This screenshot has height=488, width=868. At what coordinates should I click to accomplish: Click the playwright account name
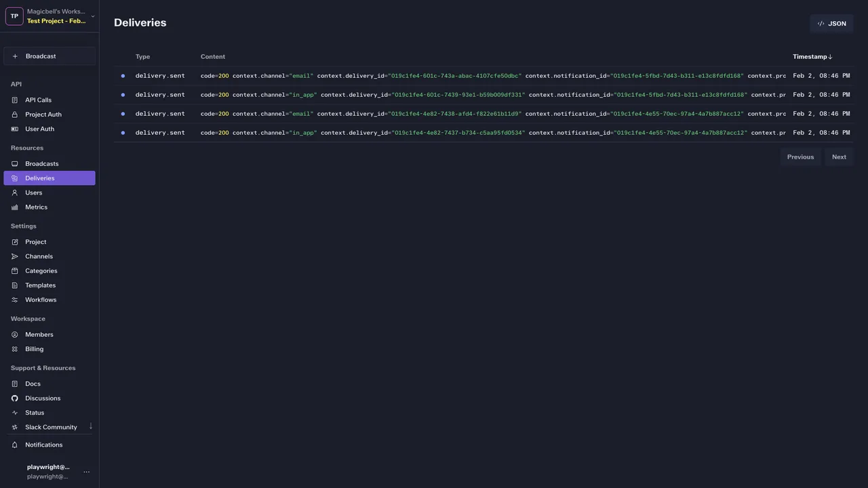(48, 467)
